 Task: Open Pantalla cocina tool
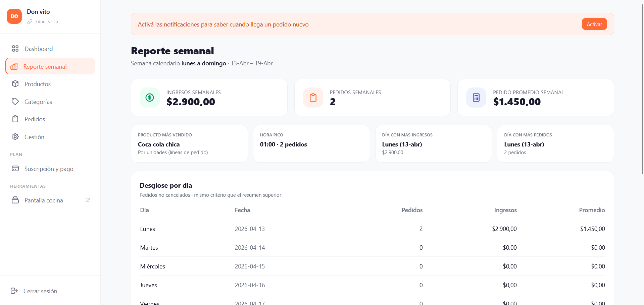[x=44, y=200]
